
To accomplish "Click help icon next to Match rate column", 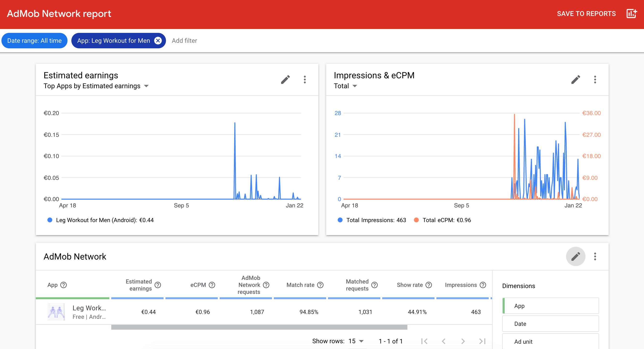I will pyautogui.click(x=320, y=285).
